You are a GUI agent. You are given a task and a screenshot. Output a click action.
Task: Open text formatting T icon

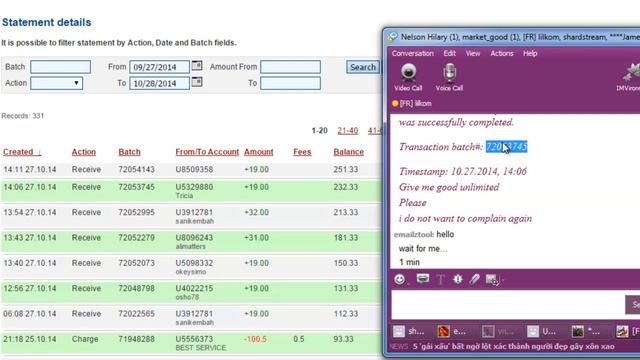coord(440,280)
